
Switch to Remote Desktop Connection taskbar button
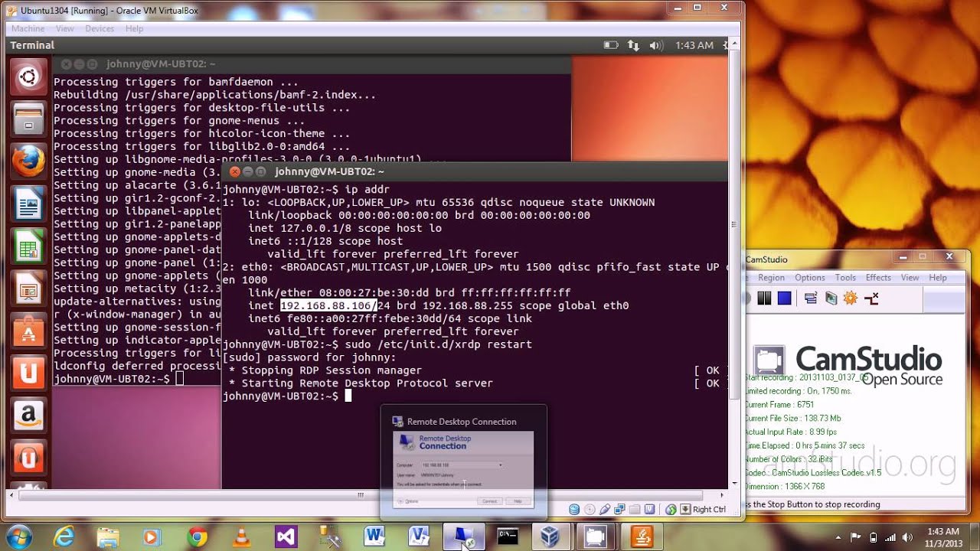(464, 537)
